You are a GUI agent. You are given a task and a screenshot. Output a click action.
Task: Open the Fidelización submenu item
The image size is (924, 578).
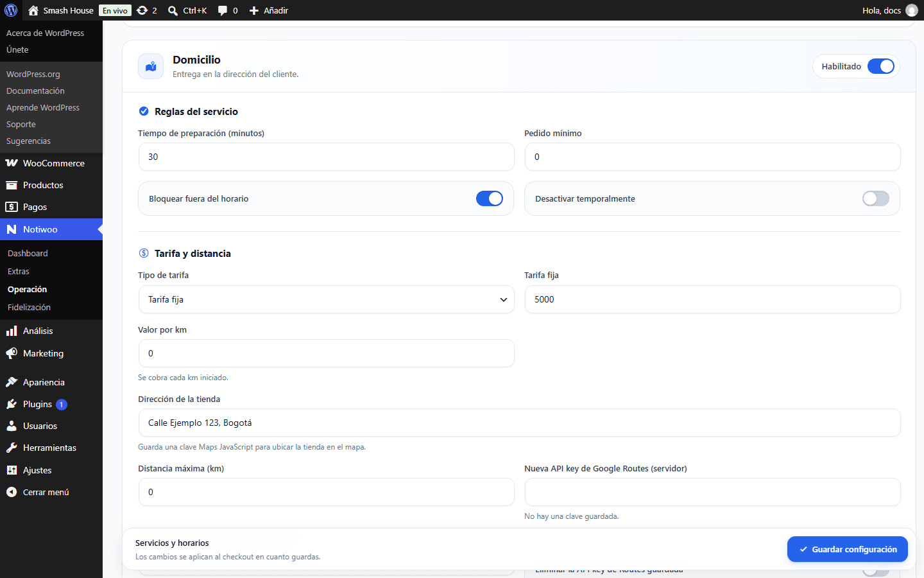click(29, 307)
